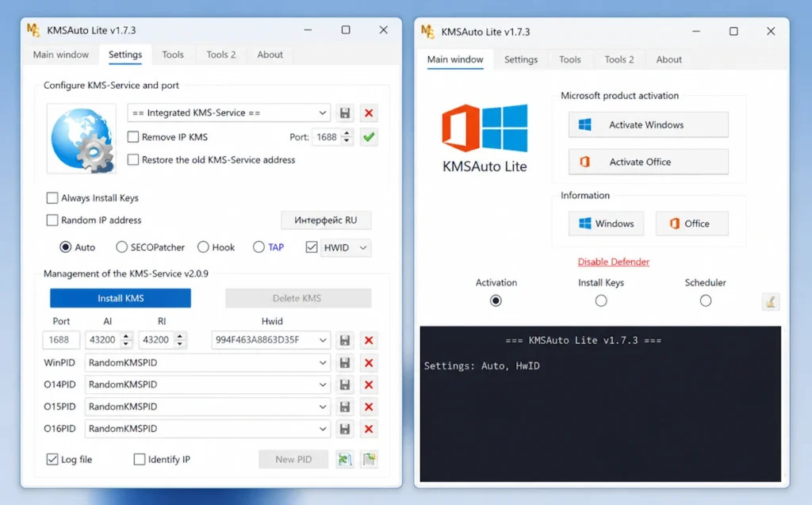Toggle the Log file checkbox
812x505 pixels.
pos(52,460)
